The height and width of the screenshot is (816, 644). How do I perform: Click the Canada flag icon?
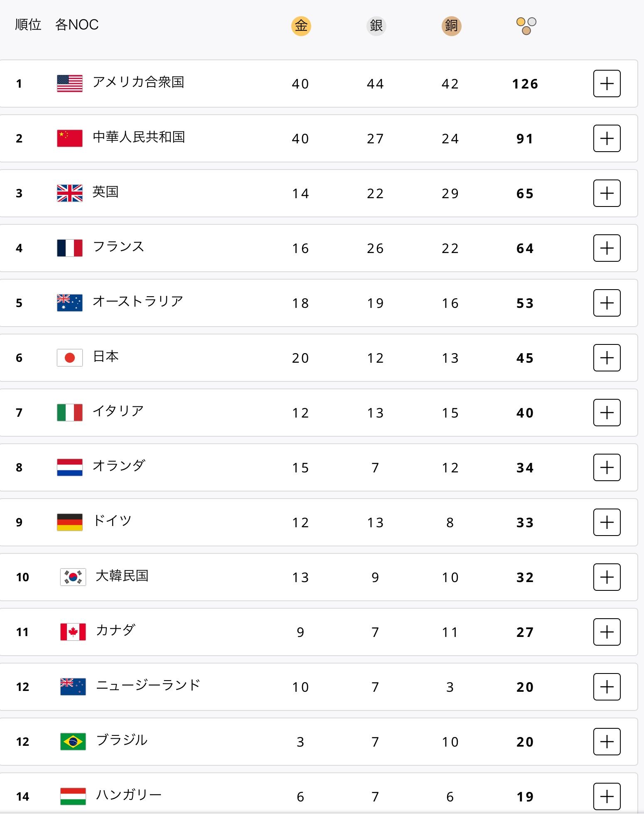click(73, 632)
